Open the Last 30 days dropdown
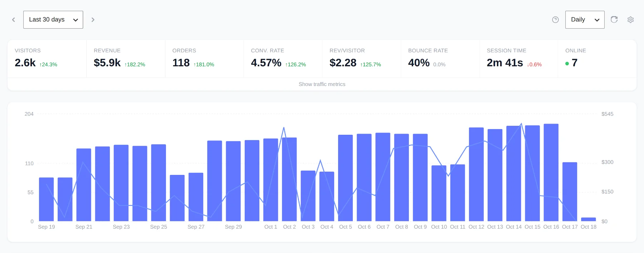Viewport: 644px width, 253px height. pyautogui.click(x=53, y=20)
